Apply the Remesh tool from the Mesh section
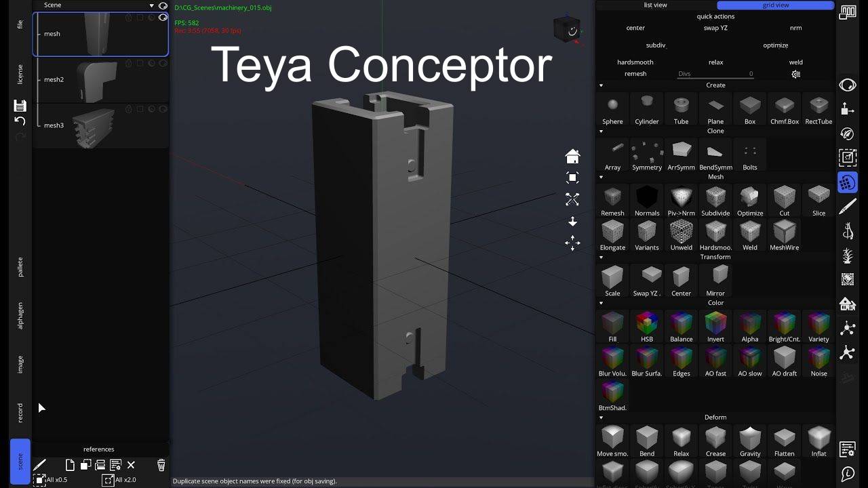 pyautogui.click(x=612, y=199)
